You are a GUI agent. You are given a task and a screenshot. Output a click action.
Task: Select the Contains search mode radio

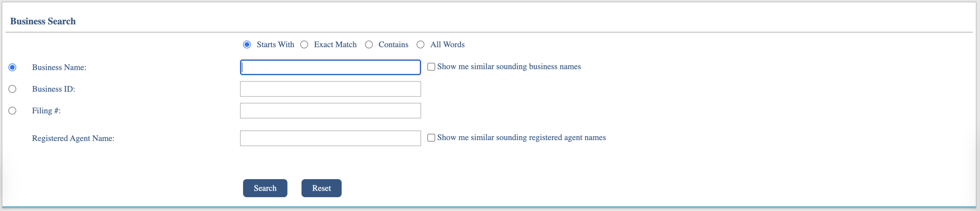[369, 45]
